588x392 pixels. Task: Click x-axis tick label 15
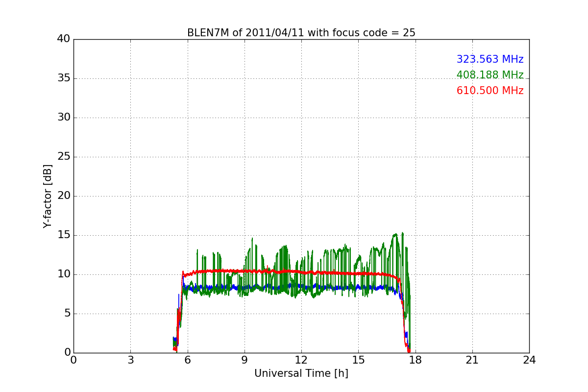click(358, 360)
